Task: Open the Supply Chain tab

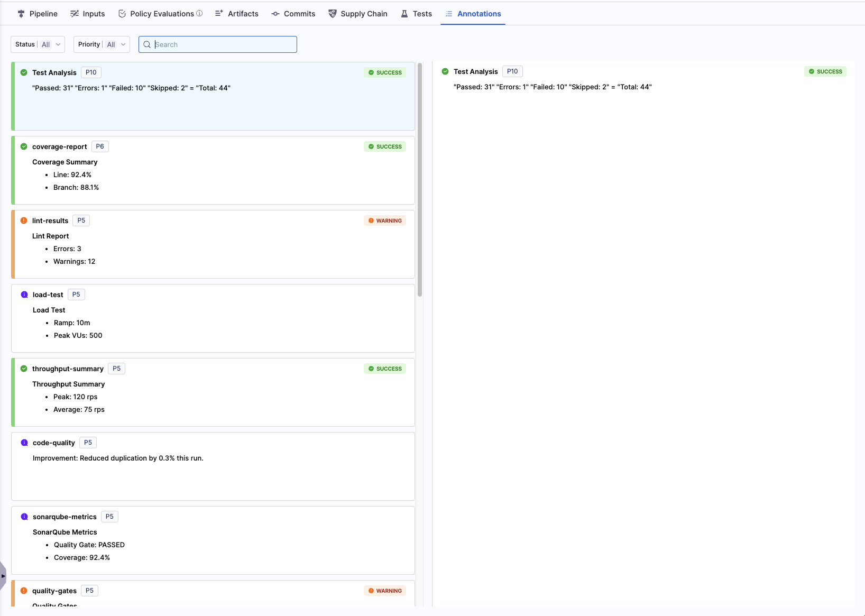Action: [357, 14]
